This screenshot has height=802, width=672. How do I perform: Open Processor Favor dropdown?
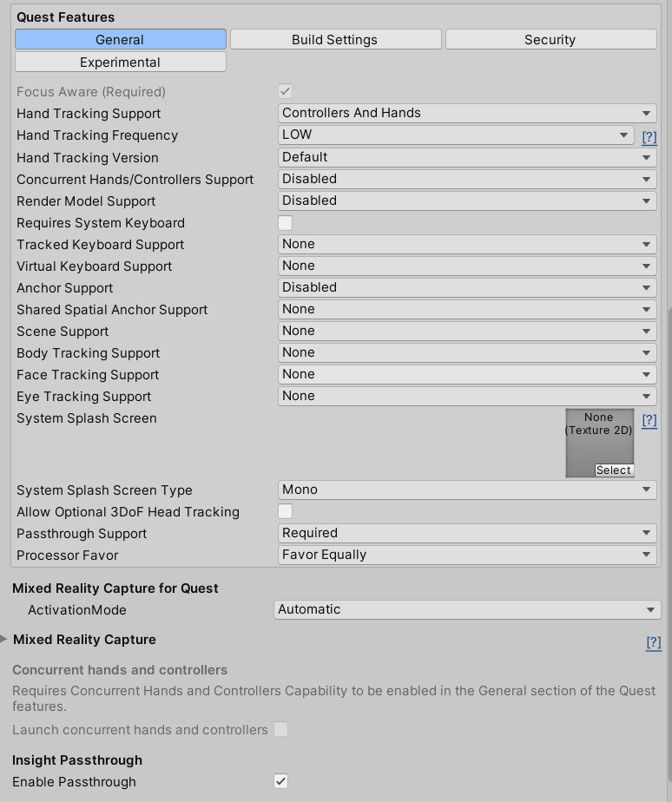click(467, 555)
